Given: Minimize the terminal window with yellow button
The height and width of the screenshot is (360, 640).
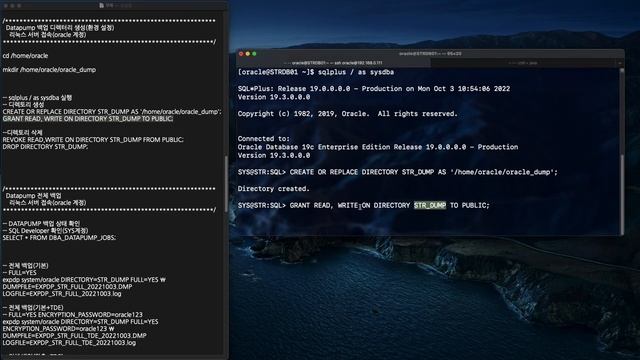Looking at the screenshot, I should coord(248,54).
